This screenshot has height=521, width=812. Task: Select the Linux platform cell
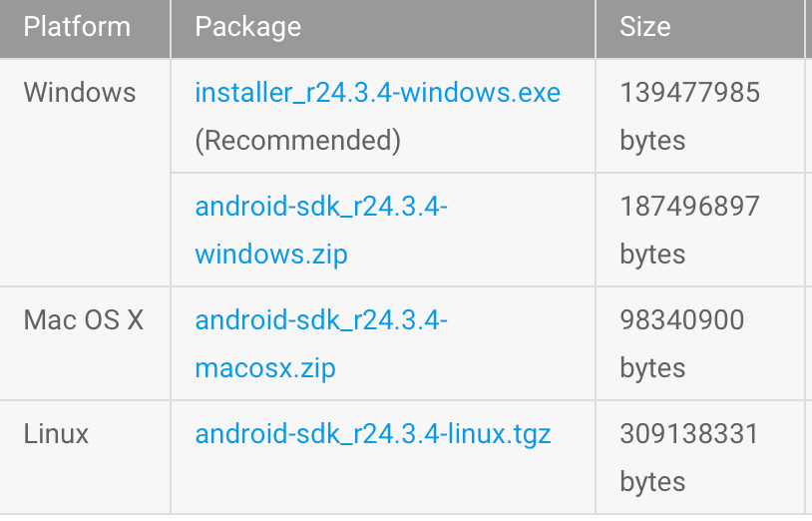[56, 434]
